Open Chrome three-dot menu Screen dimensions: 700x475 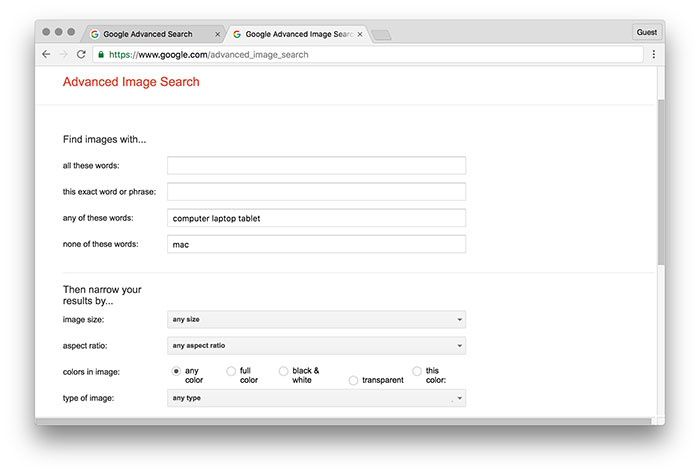(x=654, y=54)
